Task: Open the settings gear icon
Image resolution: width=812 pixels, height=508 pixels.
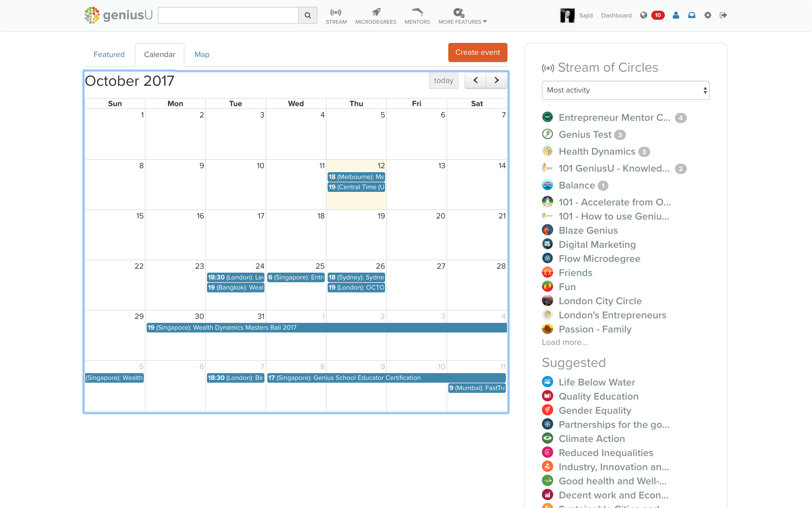Action: pyautogui.click(x=708, y=15)
